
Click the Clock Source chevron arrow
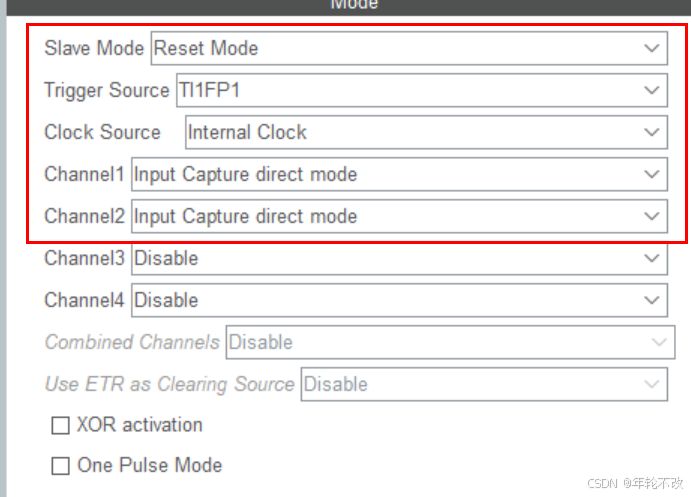click(x=653, y=132)
